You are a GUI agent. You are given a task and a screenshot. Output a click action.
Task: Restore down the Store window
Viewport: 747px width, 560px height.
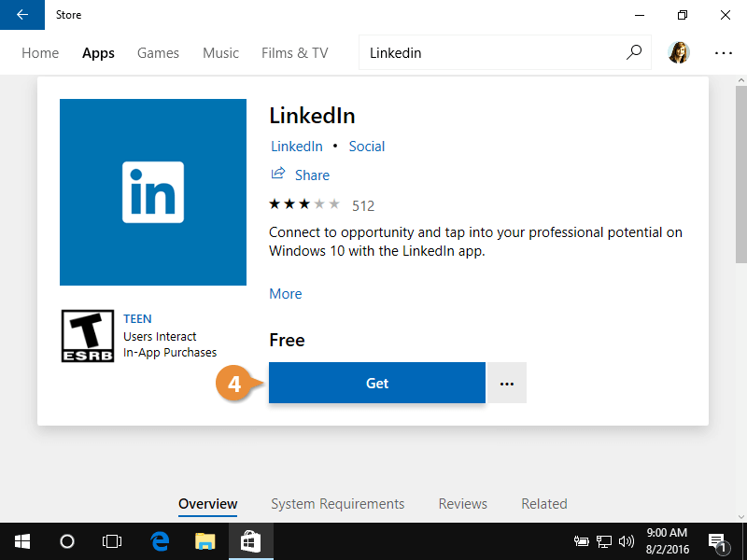[683, 15]
